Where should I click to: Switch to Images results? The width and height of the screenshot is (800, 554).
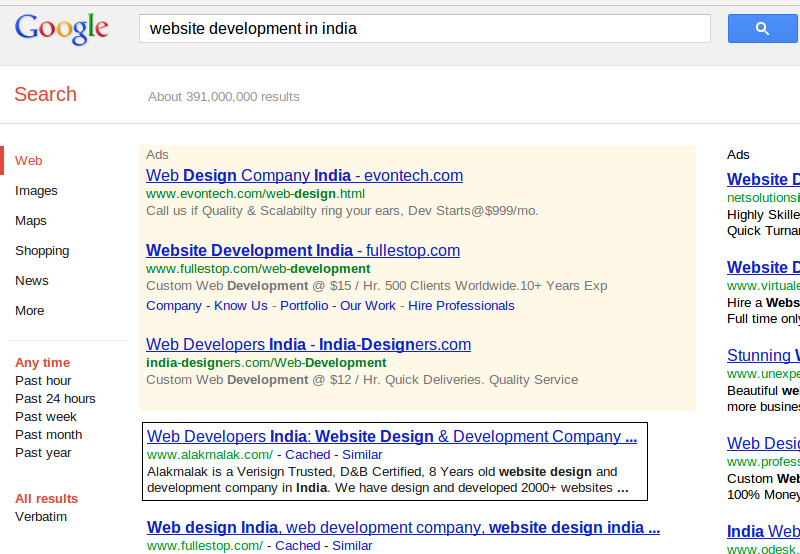[36, 191]
